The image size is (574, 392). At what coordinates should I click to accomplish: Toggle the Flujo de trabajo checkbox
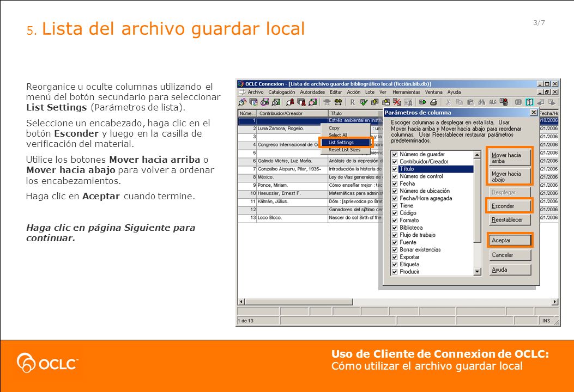click(395, 235)
